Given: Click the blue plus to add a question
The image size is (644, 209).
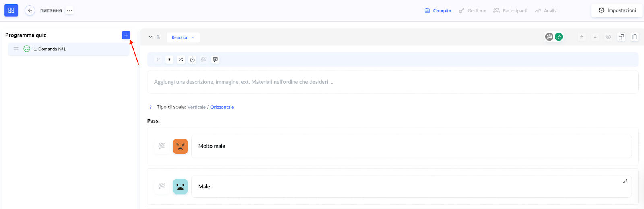Looking at the screenshot, I should (126, 35).
